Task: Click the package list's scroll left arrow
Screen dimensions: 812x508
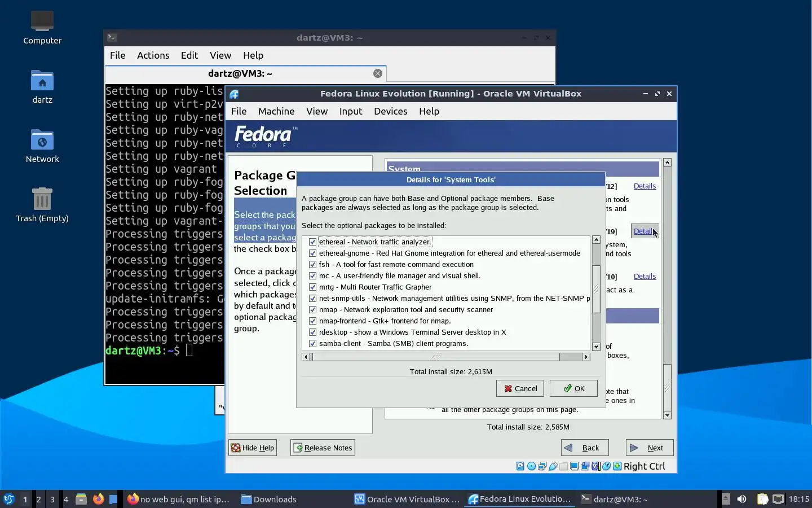Action: point(306,357)
